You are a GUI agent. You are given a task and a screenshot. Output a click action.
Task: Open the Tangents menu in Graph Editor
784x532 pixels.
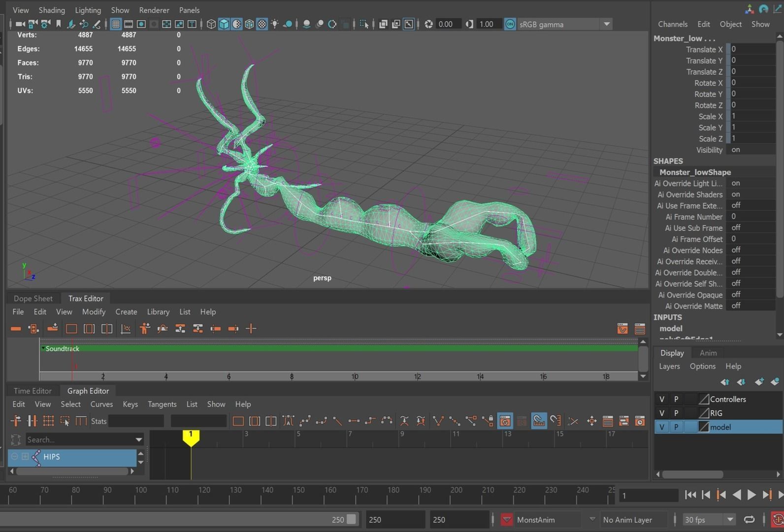(162, 404)
